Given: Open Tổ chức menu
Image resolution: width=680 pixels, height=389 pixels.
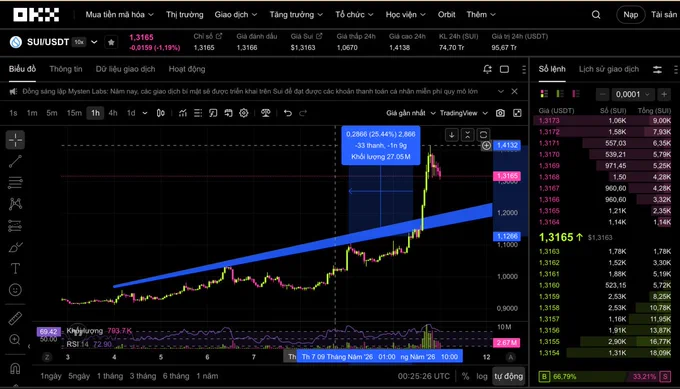Looking at the screenshot, I should pyautogui.click(x=354, y=15).
